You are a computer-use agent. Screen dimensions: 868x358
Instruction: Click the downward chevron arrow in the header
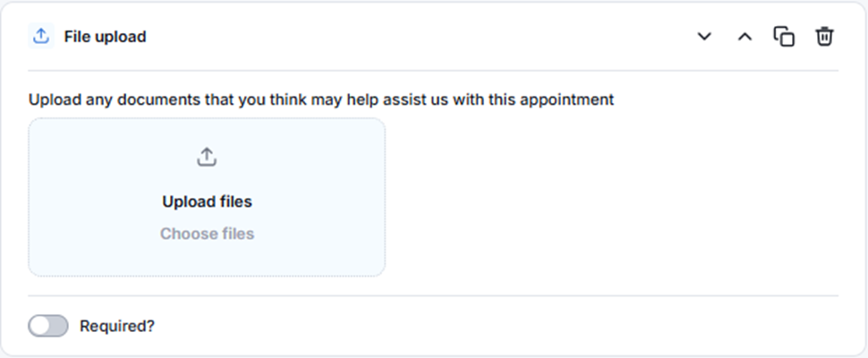[x=704, y=37]
